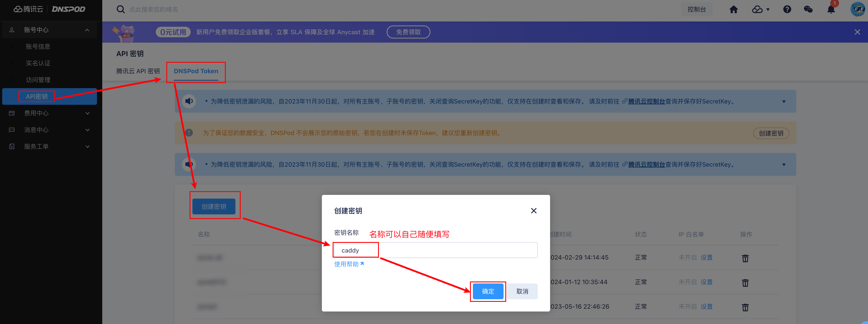Click 设置 for 2024-01-12 key whitelist
Image resolution: width=868 pixels, height=324 pixels.
[x=707, y=282]
